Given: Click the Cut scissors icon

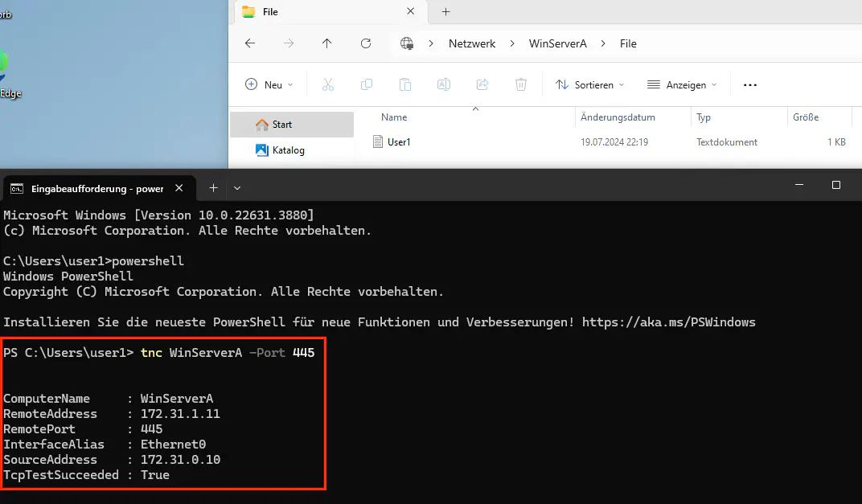Looking at the screenshot, I should tap(328, 84).
